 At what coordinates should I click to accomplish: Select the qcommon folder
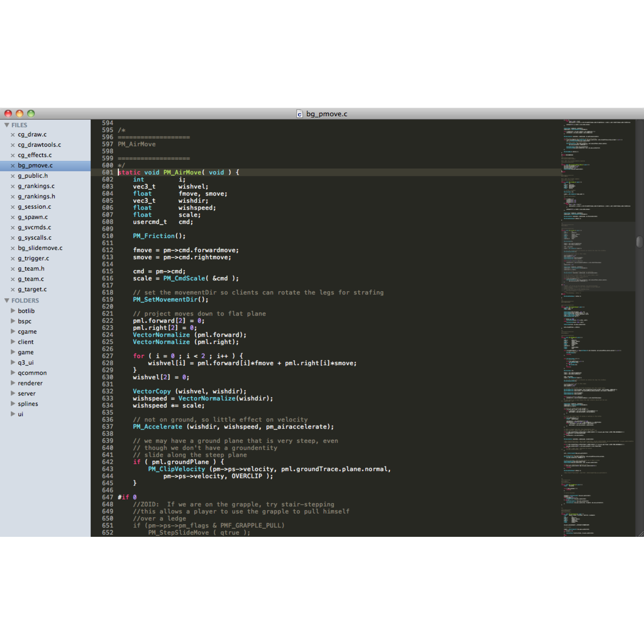[x=32, y=373]
